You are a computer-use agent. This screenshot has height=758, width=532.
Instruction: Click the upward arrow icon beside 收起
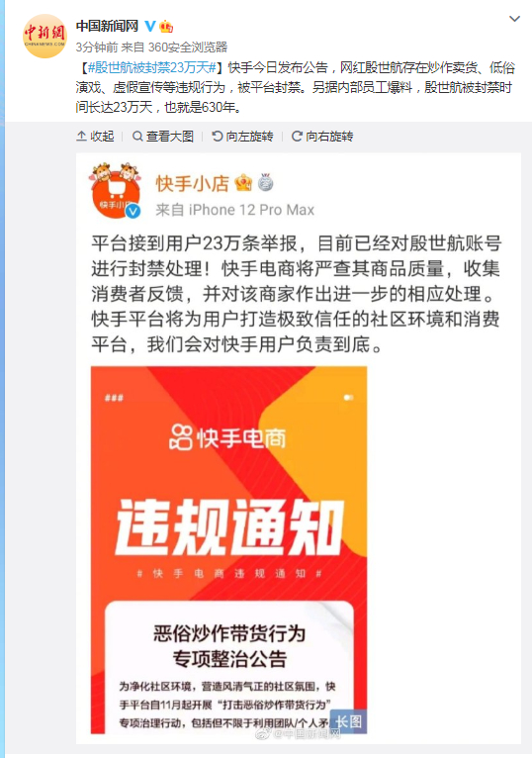[82, 137]
